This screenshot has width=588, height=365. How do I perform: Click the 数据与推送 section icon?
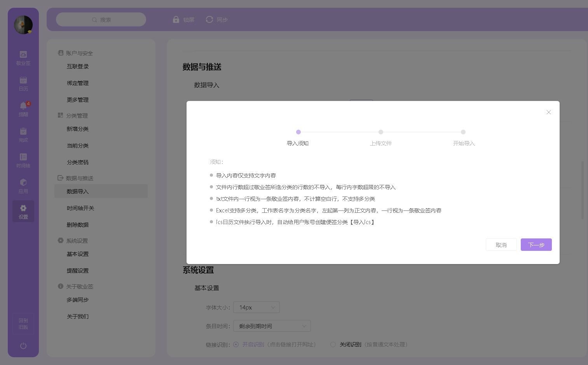click(61, 178)
